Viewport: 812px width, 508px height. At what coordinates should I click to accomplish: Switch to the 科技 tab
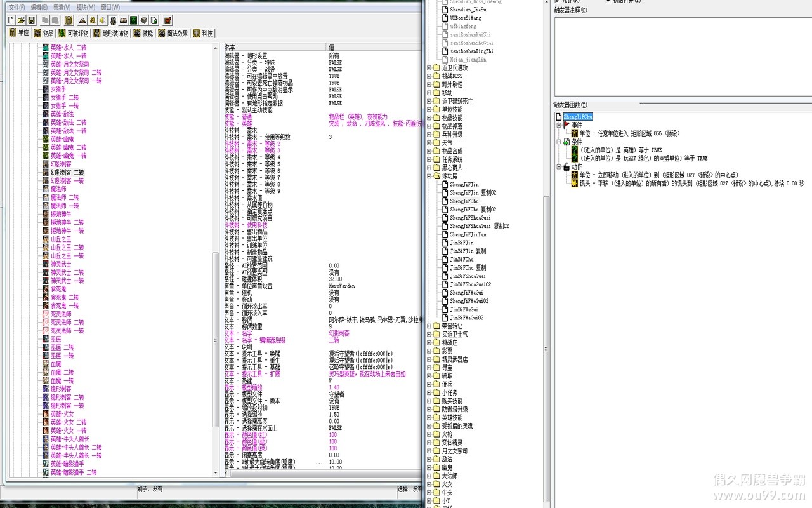point(204,33)
